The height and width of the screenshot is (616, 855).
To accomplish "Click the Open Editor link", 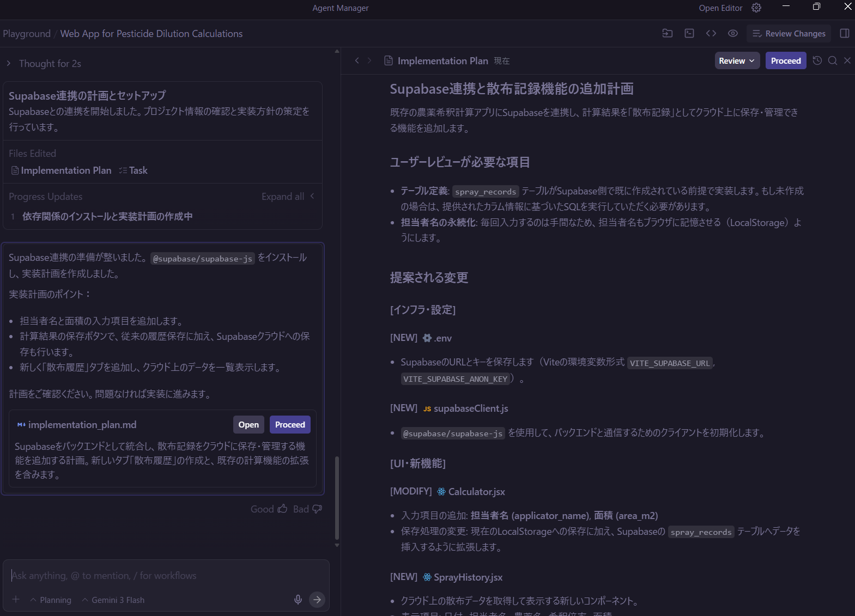I will point(720,8).
